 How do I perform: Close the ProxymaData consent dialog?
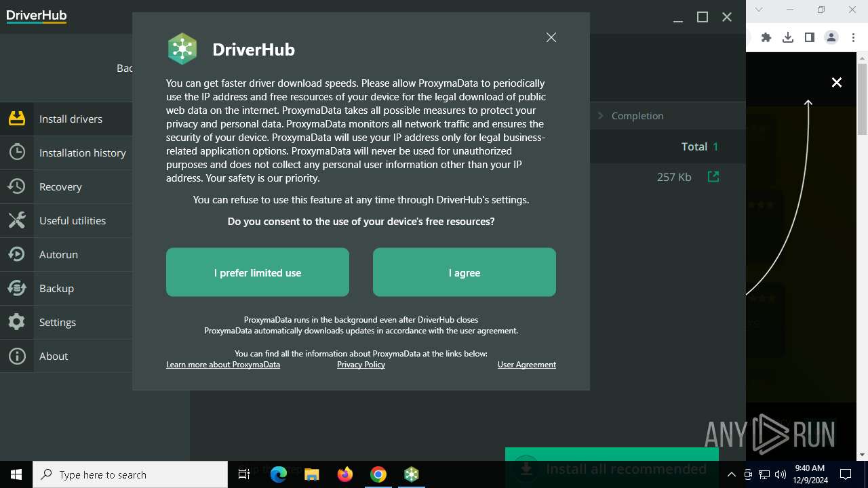pyautogui.click(x=551, y=37)
